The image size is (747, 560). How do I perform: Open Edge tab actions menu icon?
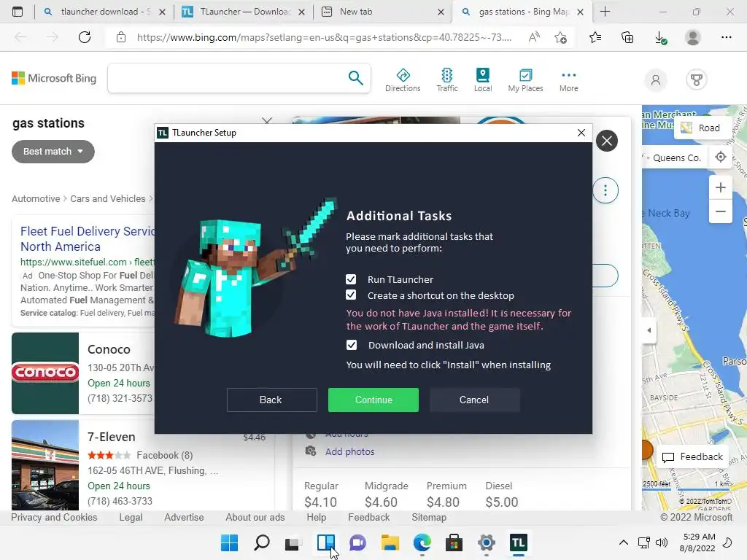pos(18,12)
